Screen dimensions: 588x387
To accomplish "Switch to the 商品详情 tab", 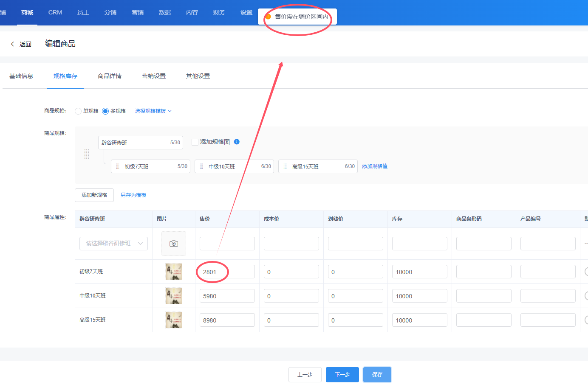I will (x=110, y=76).
